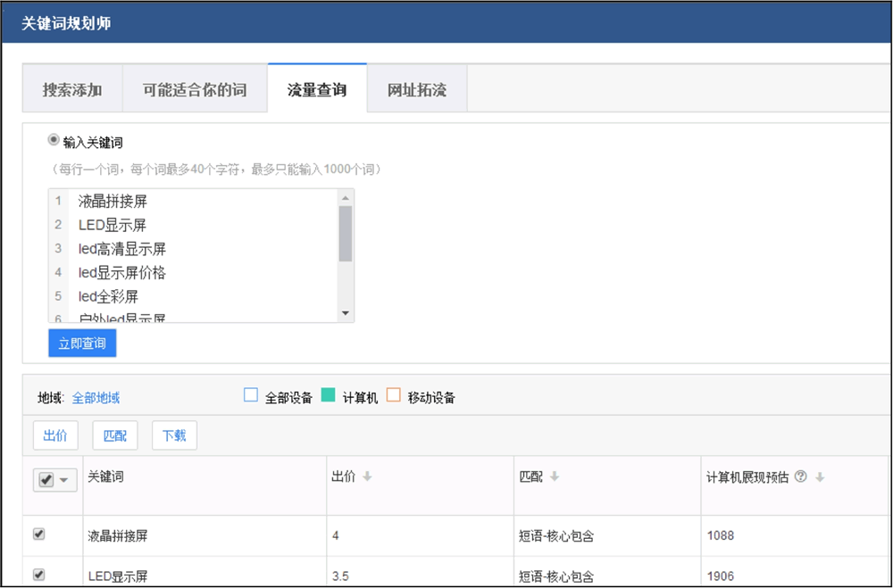The height and width of the screenshot is (588, 893).
Task: Open the 全部地域 region selector
Action: point(96,398)
